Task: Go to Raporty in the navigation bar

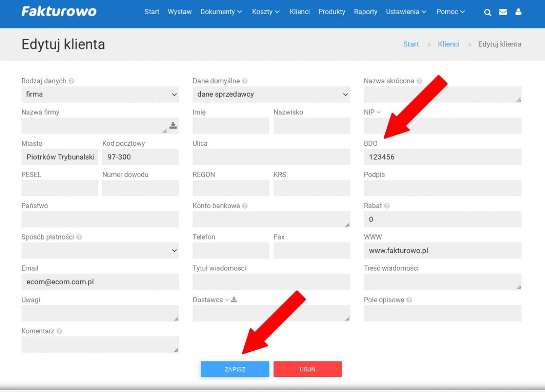Action: coord(365,12)
